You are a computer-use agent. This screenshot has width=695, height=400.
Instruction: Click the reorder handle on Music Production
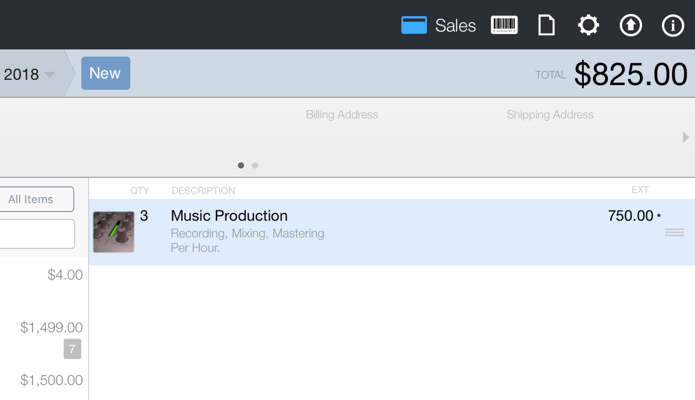674,232
